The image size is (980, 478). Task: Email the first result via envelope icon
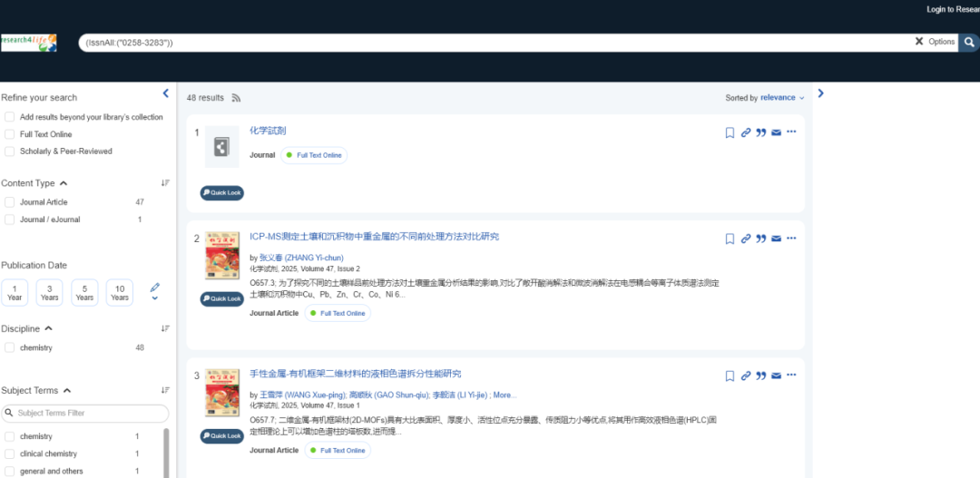776,133
